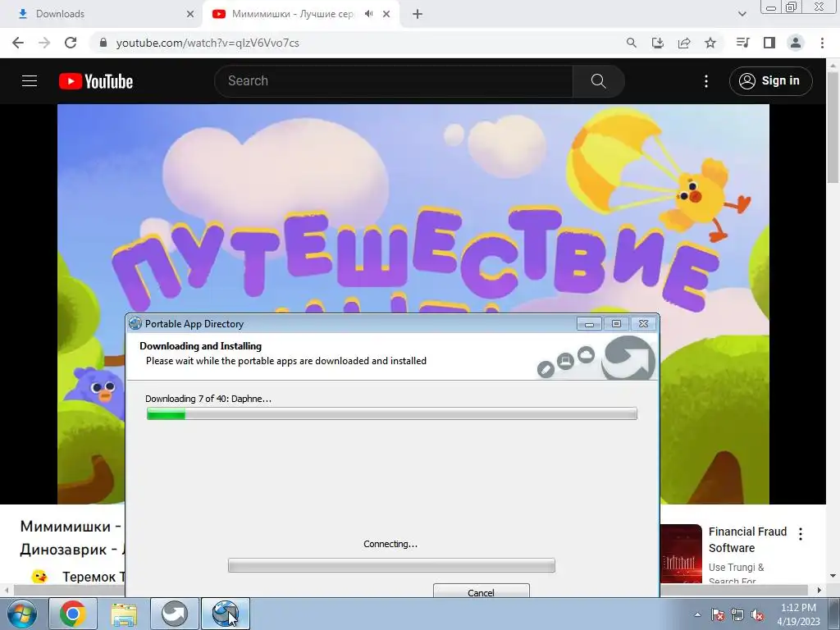Screen dimensions: 840x630
Task: Click the Financial Fraud ad thumbnail
Action: tap(681, 554)
